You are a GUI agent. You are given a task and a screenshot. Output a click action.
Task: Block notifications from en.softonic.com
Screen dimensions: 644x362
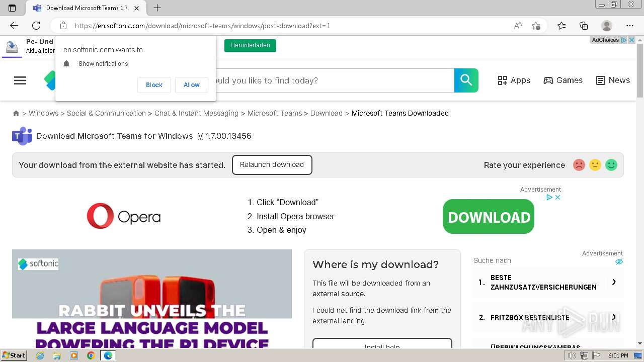[154, 85]
